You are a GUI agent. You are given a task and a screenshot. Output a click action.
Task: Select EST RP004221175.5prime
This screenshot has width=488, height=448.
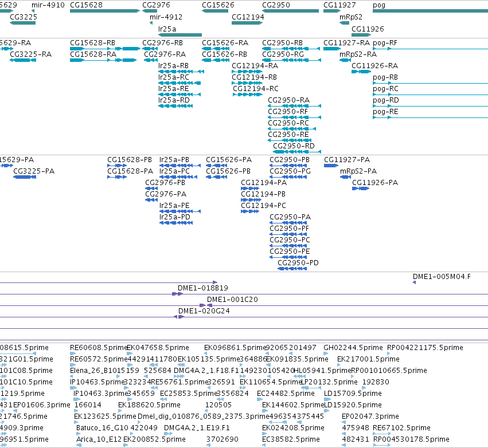425,348
